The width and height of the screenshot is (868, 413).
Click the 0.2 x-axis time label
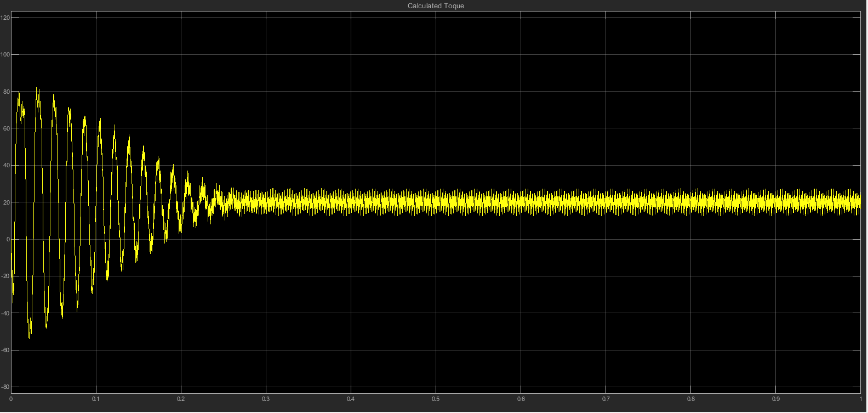point(181,399)
